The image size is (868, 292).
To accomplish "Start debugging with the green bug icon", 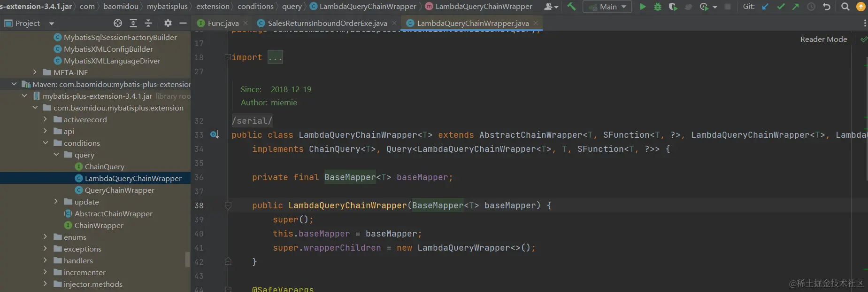I will (658, 7).
